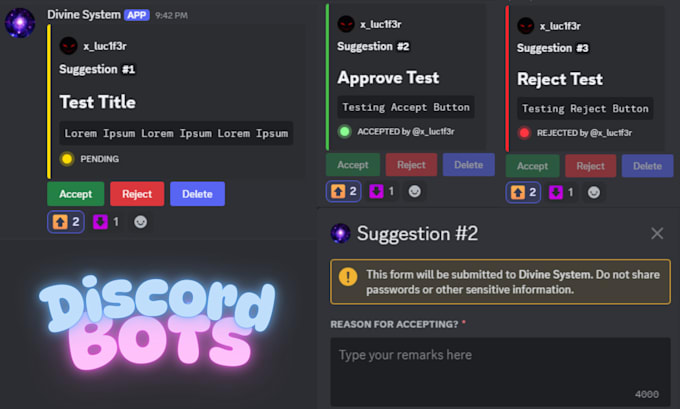
Task: Upvote Suggestion #3 with the orange arrow reaction
Action: (523, 192)
